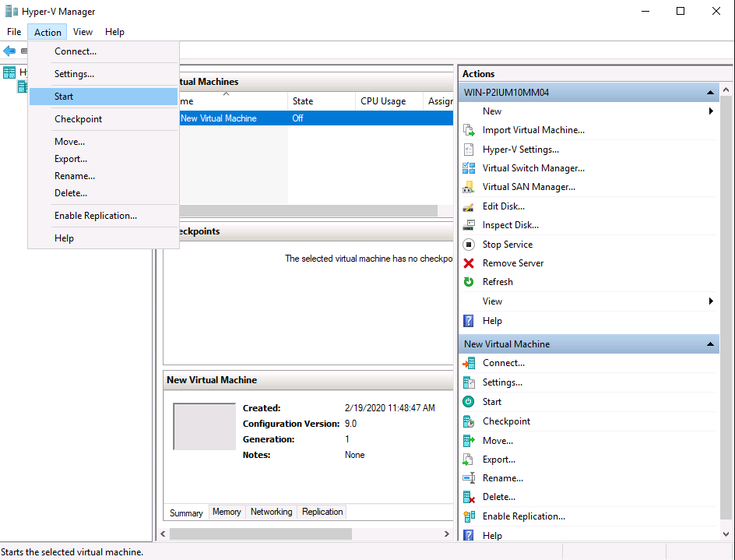Screen dimensions: 735x560
Task: Switch to the Memory tab
Action: (227, 512)
